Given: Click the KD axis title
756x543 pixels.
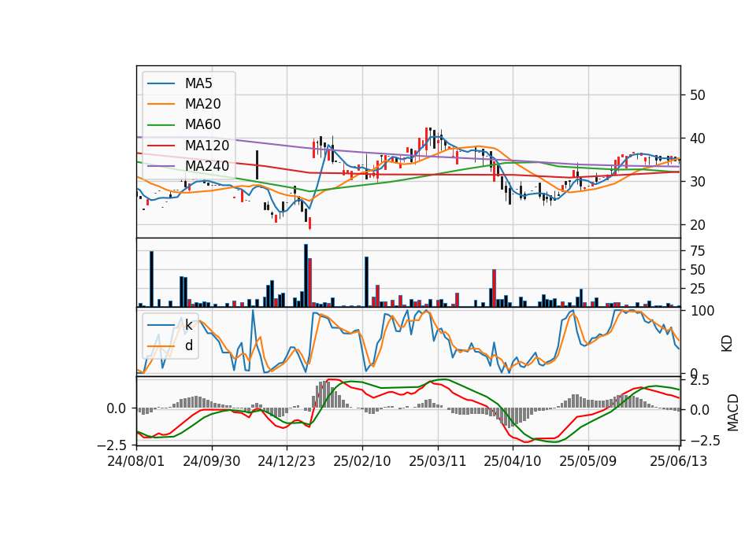Looking at the screenshot, I should click(727, 344).
